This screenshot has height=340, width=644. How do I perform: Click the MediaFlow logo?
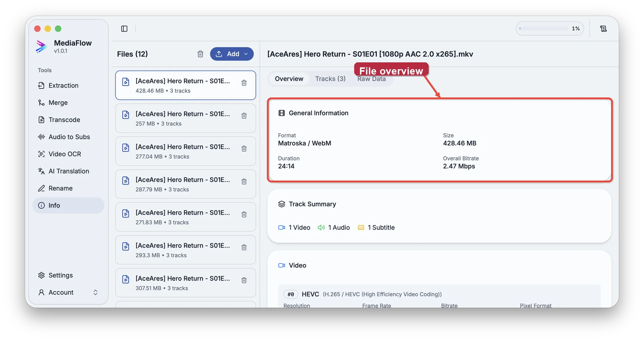(x=41, y=47)
